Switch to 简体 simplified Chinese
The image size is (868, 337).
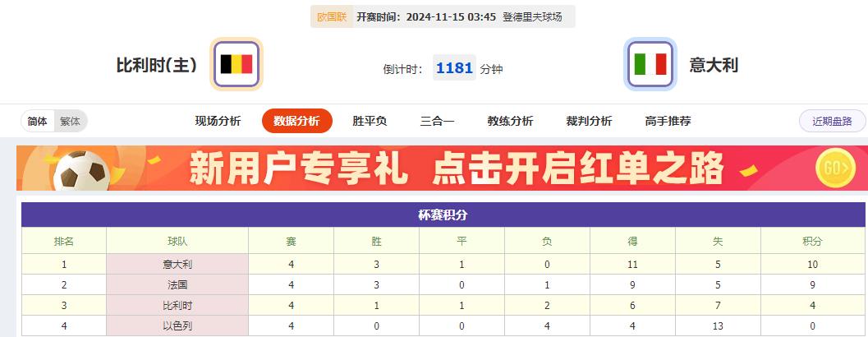coord(38,121)
